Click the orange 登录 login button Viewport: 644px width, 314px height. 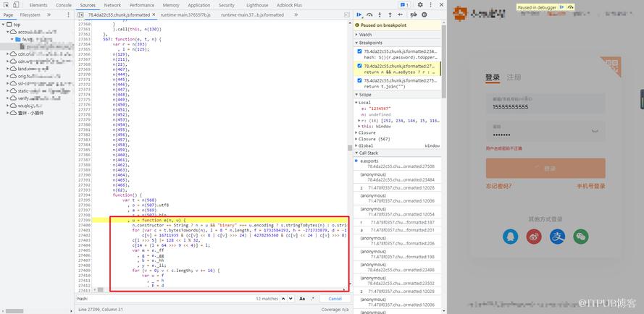click(x=545, y=169)
